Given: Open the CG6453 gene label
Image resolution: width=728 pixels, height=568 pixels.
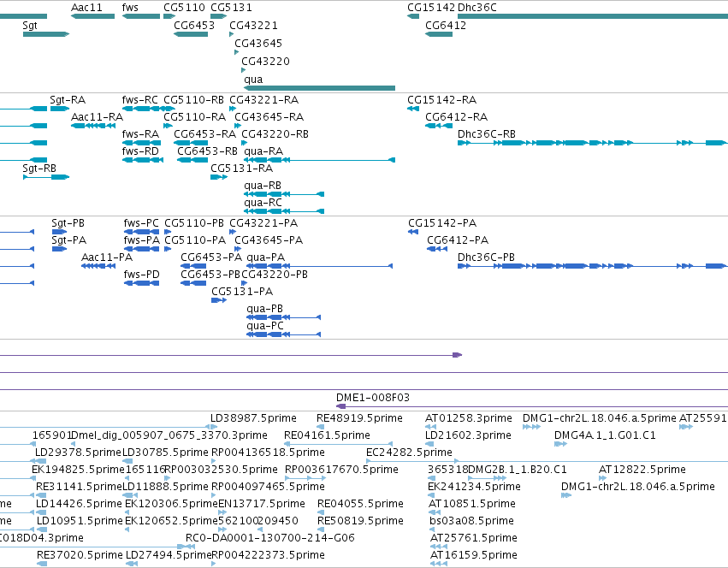Looking at the screenshot, I should [x=194, y=26].
